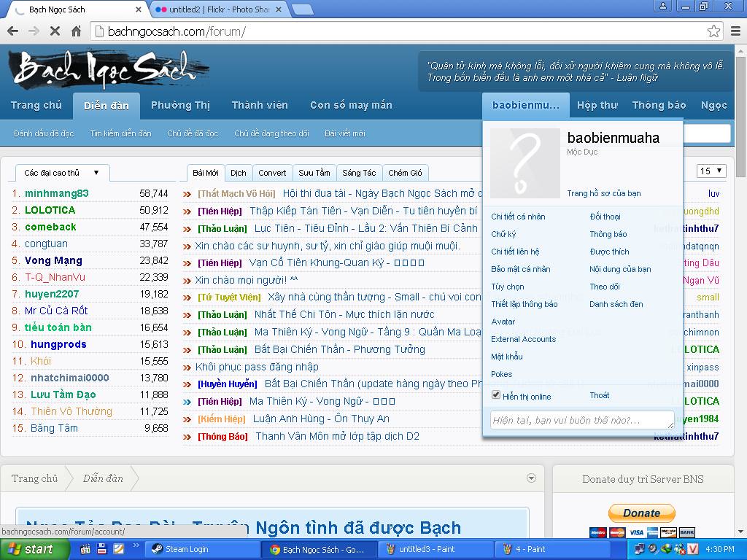Viewport: 747px width, 560px height.
Task: Open Steam Login in taskbar
Action: [x=202, y=549]
